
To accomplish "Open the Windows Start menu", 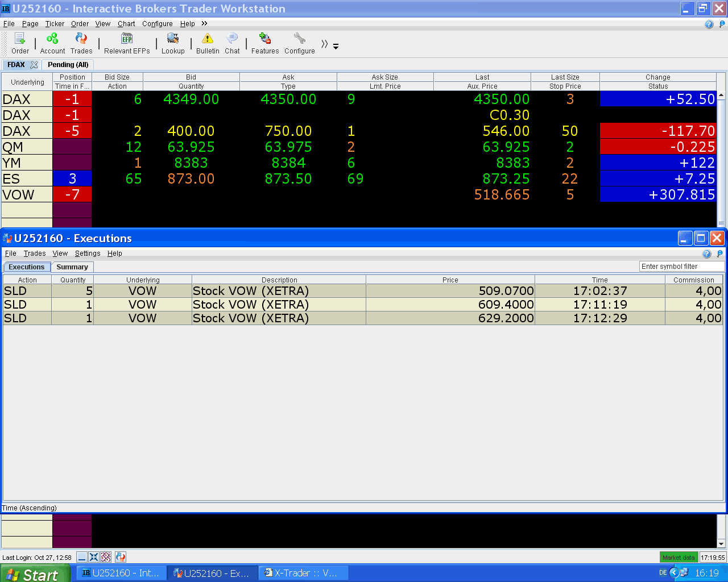I will [35, 573].
